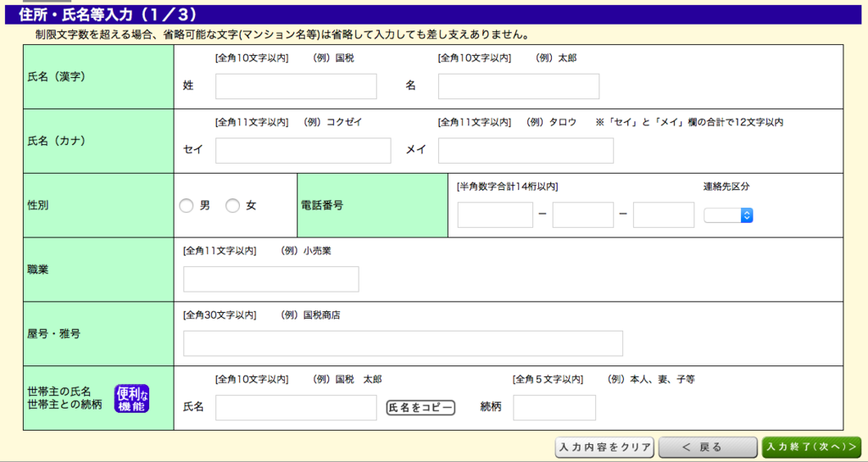The width and height of the screenshot is (868, 462).
Task: Click the 氏名（漢字） row label
Action: pos(57,77)
